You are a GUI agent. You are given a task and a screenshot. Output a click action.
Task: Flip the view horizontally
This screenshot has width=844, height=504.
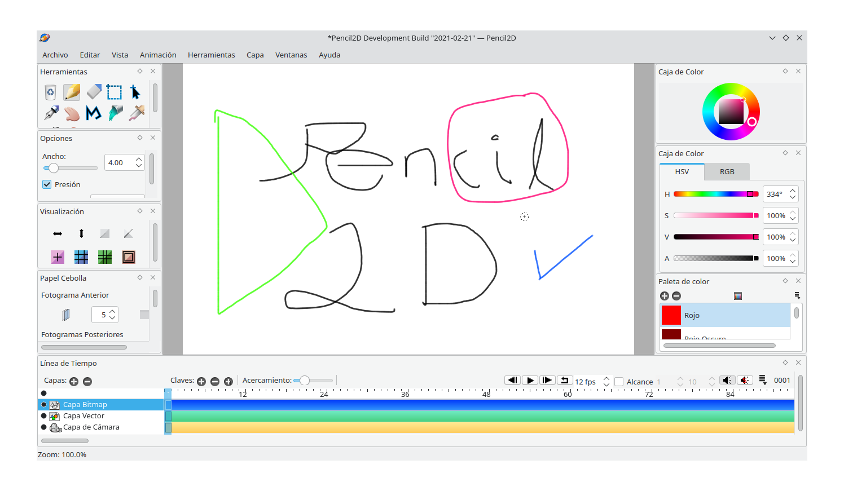point(58,233)
